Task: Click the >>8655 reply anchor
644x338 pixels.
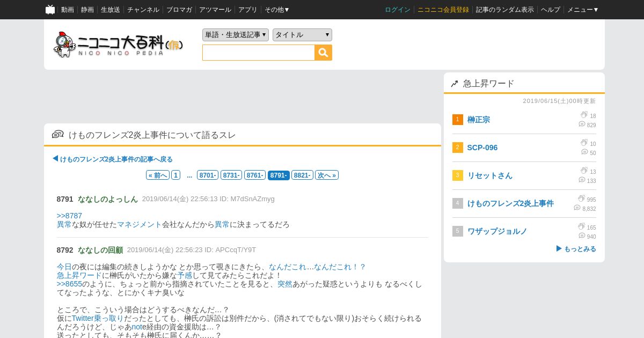Action: (69, 284)
